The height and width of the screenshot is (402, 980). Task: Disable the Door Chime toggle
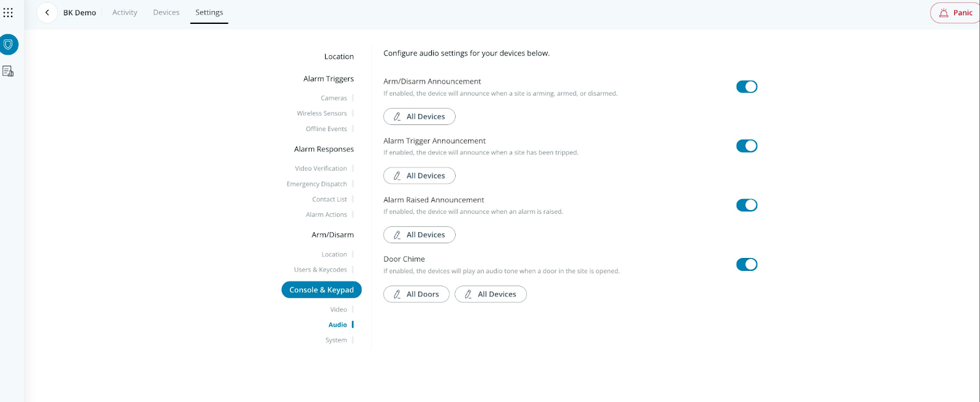pos(747,264)
